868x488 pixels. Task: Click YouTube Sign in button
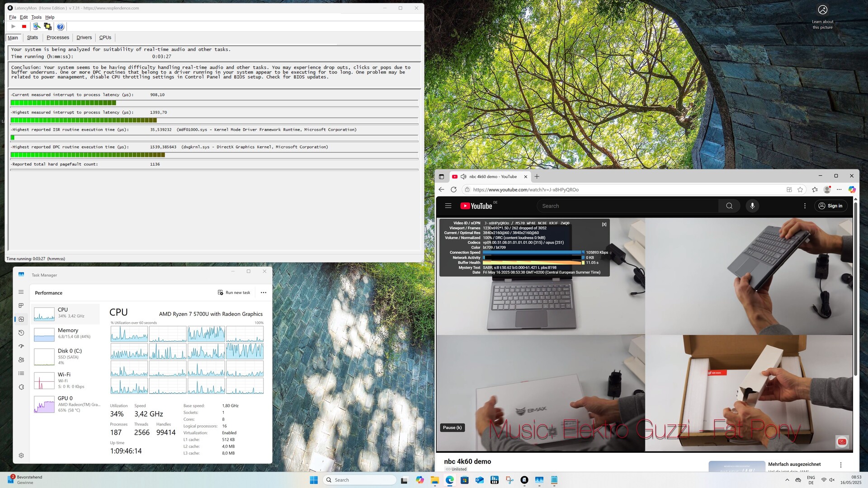(831, 206)
